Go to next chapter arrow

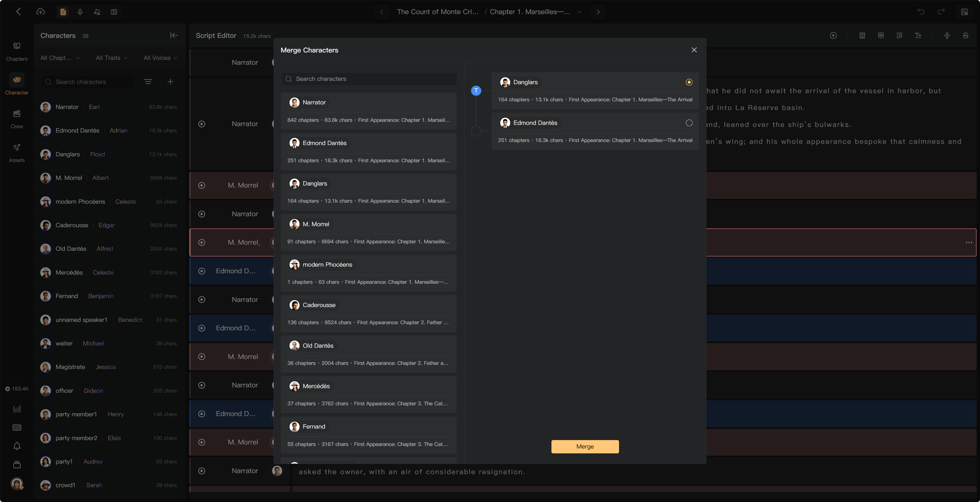click(598, 12)
